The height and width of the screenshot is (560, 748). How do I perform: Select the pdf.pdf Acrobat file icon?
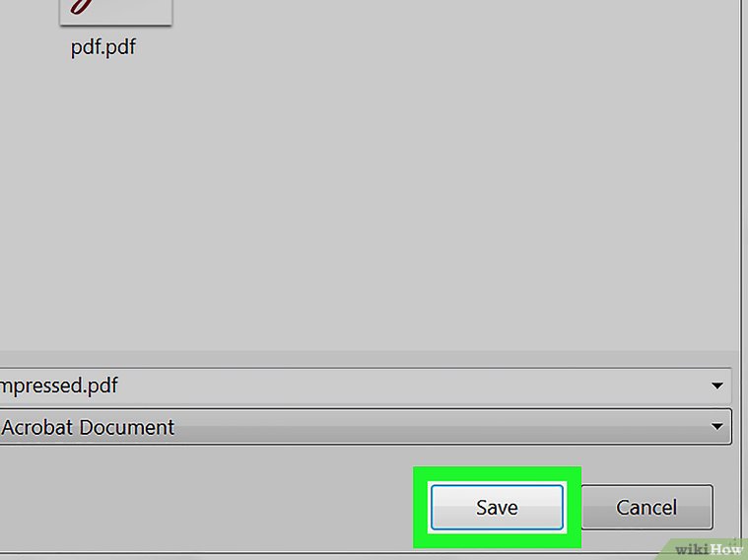[115, 11]
